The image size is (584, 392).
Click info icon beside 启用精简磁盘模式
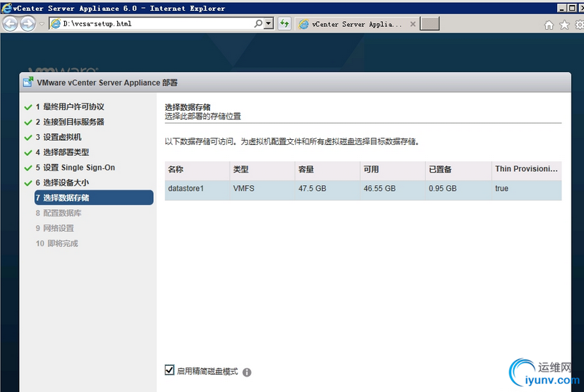tap(247, 372)
